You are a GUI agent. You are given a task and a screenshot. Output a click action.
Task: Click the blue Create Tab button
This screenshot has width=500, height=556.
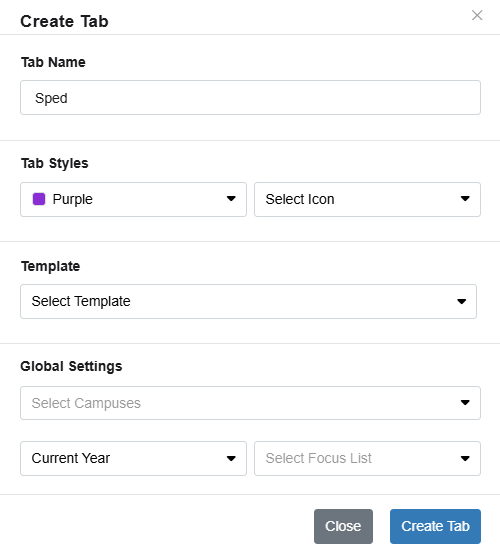(435, 527)
